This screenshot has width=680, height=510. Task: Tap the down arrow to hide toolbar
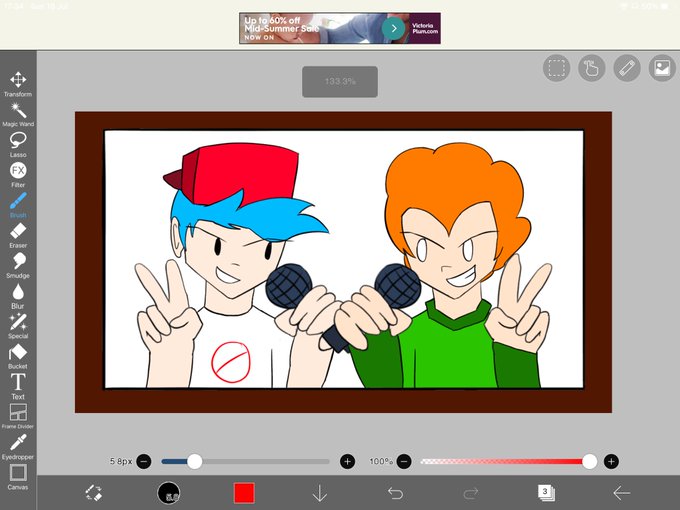point(320,493)
